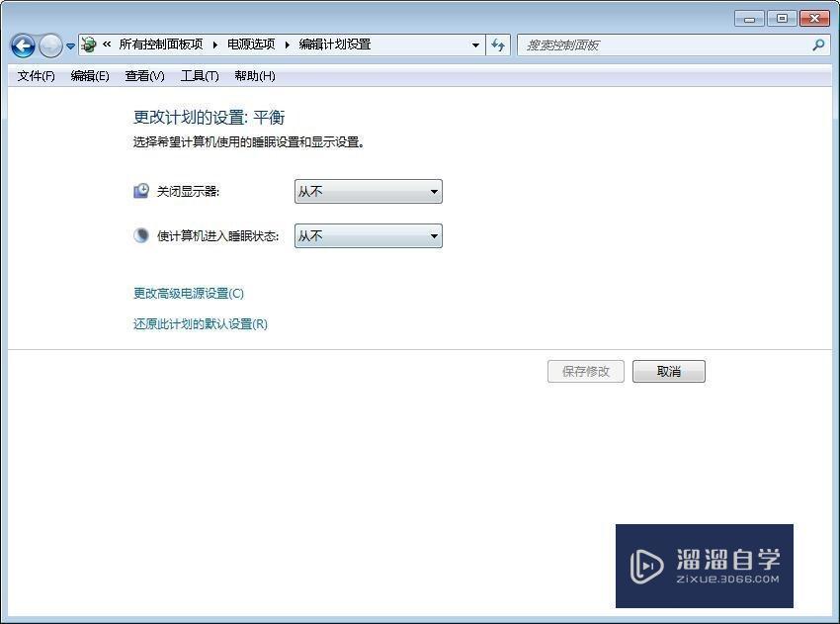Click the Back navigation arrow
This screenshot has width=840, height=624.
point(22,45)
